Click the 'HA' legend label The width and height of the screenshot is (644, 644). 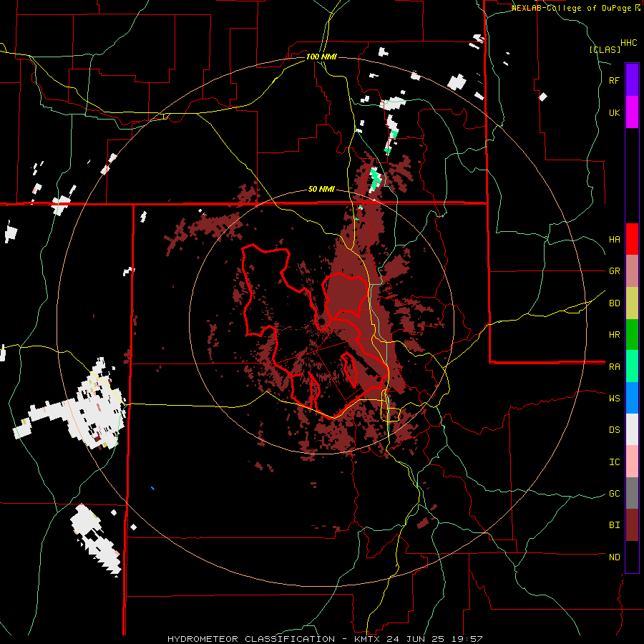pos(615,240)
